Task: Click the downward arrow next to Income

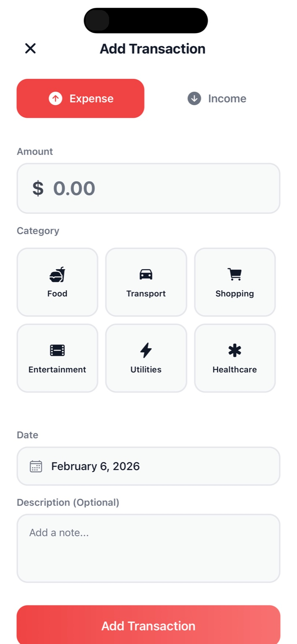Action: click(x=193, y=98)
